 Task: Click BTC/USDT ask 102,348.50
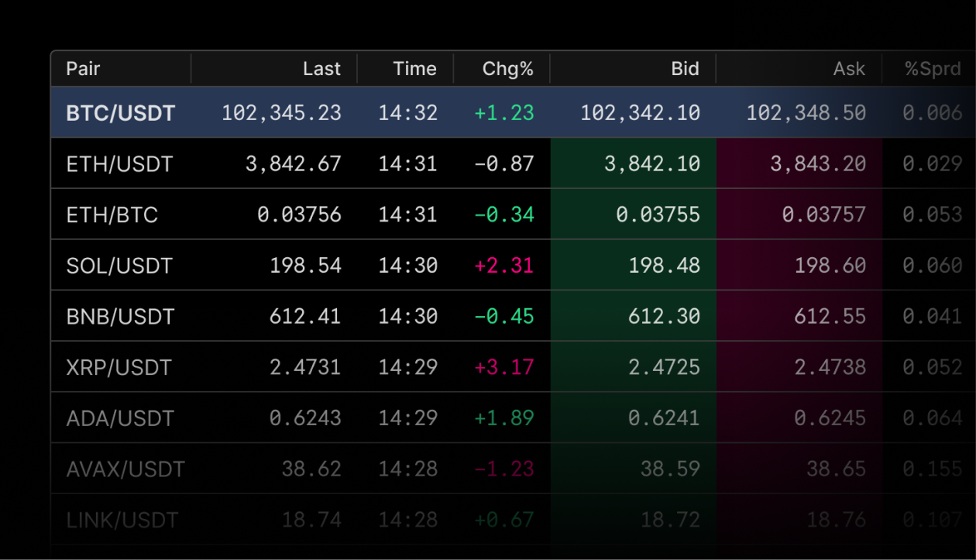(806, 113)
